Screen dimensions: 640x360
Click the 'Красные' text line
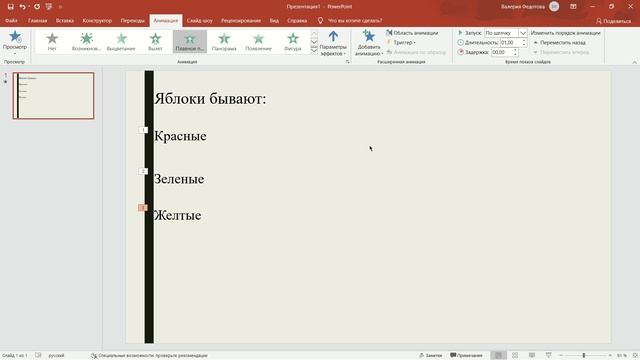pos(180,136)
